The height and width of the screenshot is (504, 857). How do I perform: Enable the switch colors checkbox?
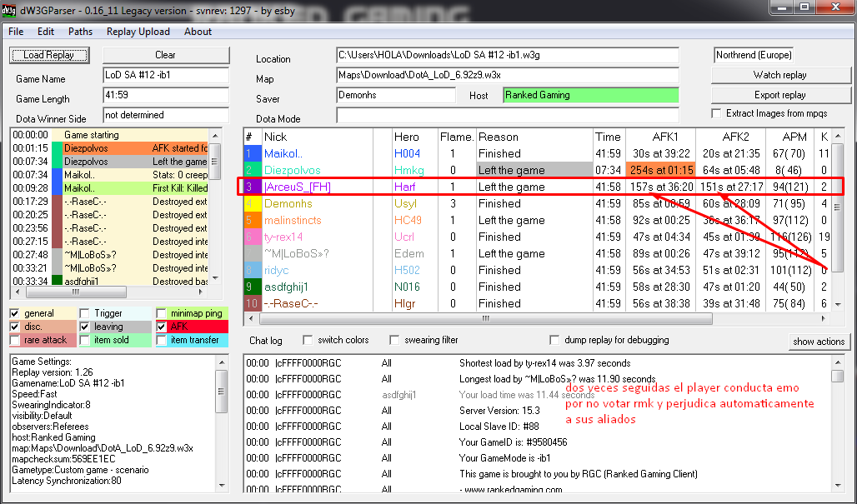click(308, 340)
